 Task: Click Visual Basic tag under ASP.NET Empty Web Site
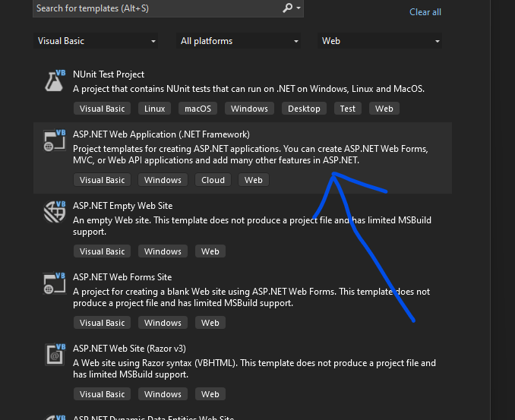click(102, 251)
